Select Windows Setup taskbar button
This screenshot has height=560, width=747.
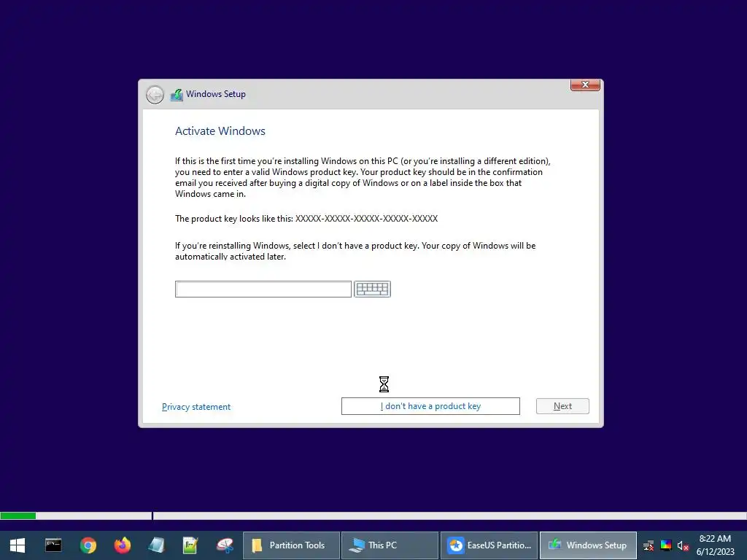coord(588,545)
